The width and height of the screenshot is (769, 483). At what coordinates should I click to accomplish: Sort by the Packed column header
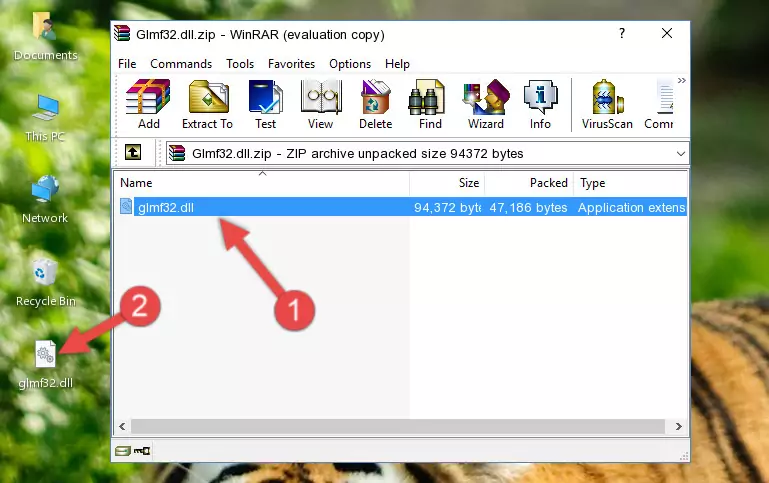click(x=529, y=183)
